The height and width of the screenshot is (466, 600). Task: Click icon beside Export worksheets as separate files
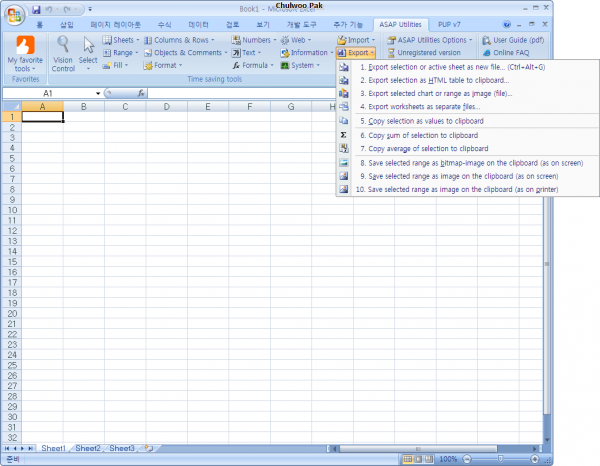[344, 106]
